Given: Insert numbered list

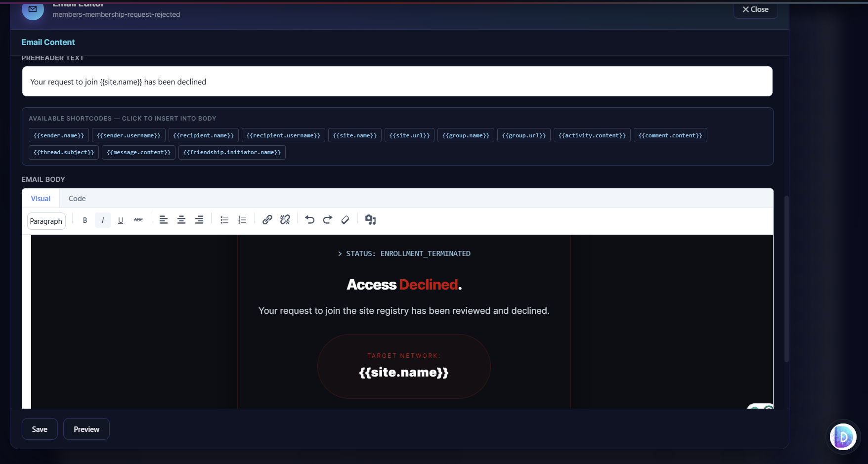Looking at the screenshot, I should pyautogui.click(x=242, y=220).
